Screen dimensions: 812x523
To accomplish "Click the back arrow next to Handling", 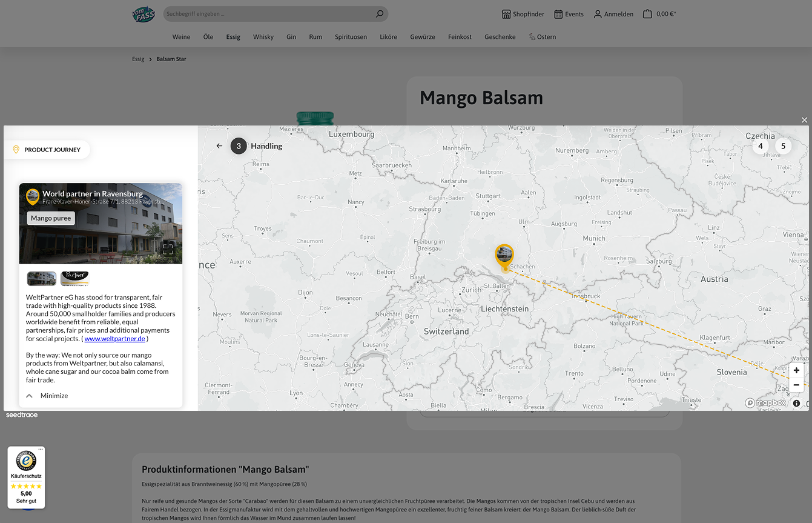I will 219,146.
